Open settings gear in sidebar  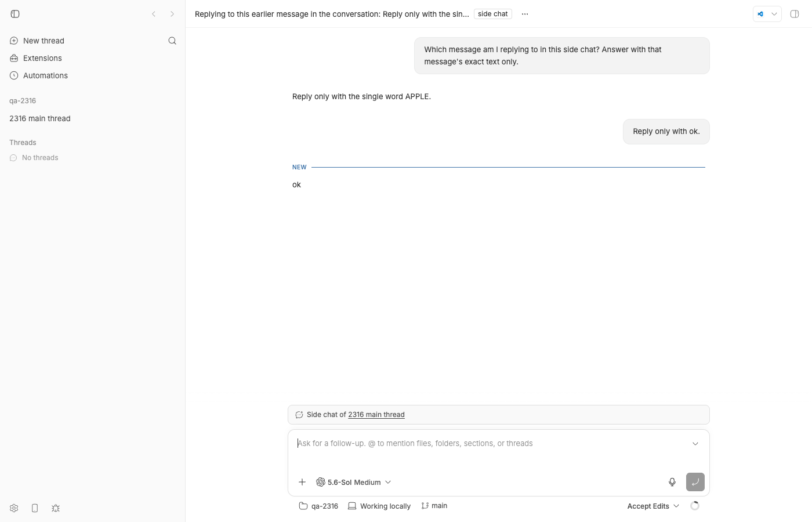[x=14, y=508]
